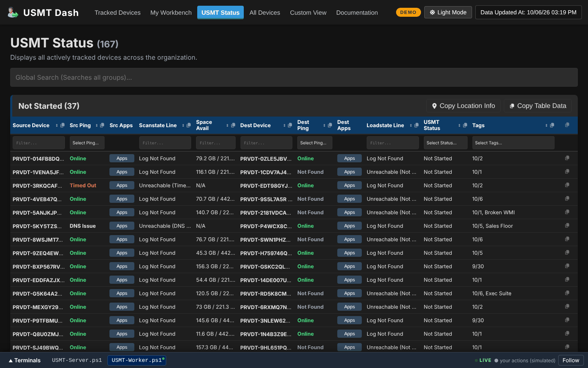Sort by Src Ping column
This screenshot has height=368, width=588.
(97, 126)
